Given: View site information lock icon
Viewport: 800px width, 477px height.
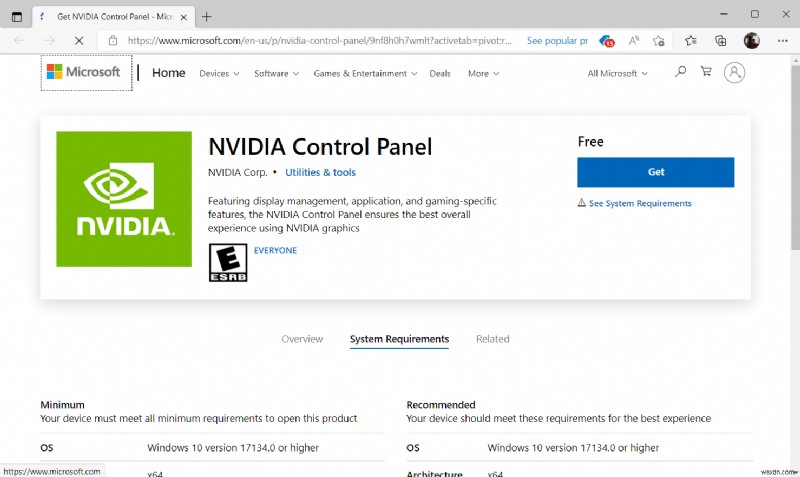Looking at the screenshot, I should (x=113, y=40).
